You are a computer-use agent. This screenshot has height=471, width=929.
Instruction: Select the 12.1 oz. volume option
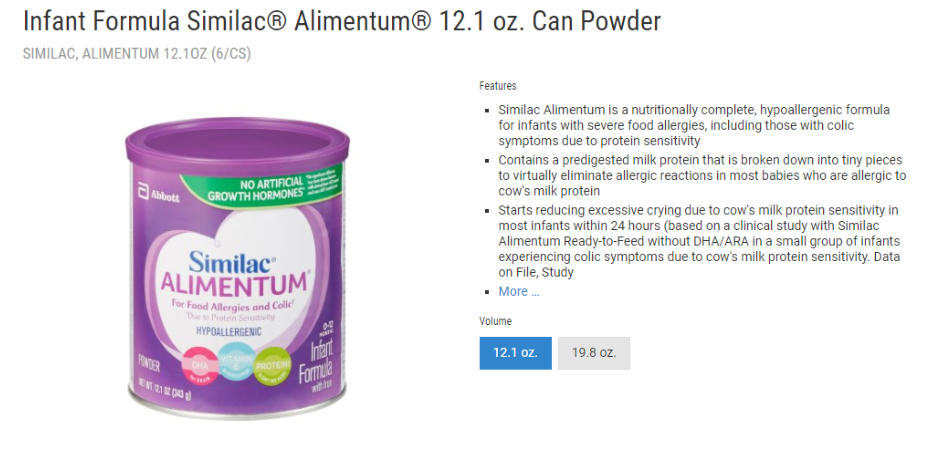click(515, 353)
